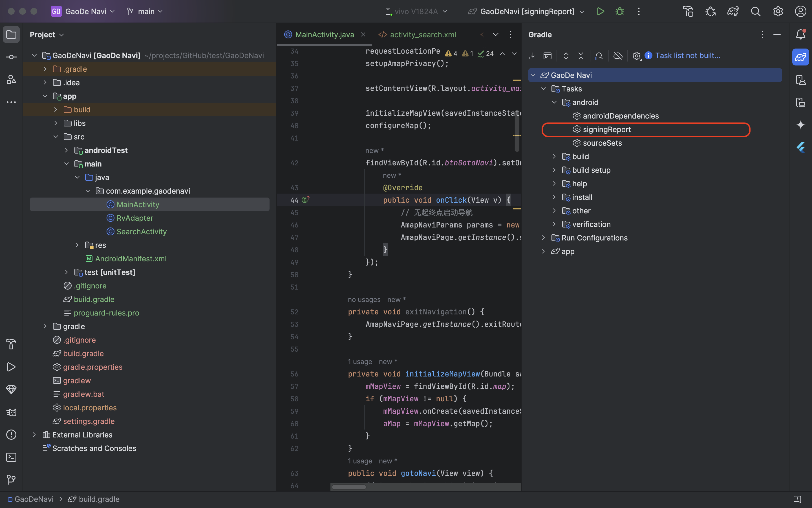Viewport: 812px width, 508px height.
Task: Show more tool windows ellipsis
Action: point(11,102)
